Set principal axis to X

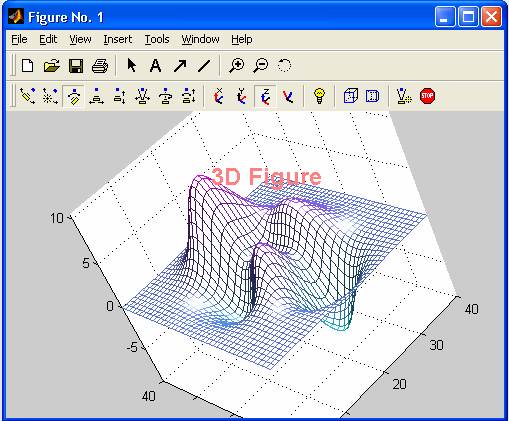point(219,96)
